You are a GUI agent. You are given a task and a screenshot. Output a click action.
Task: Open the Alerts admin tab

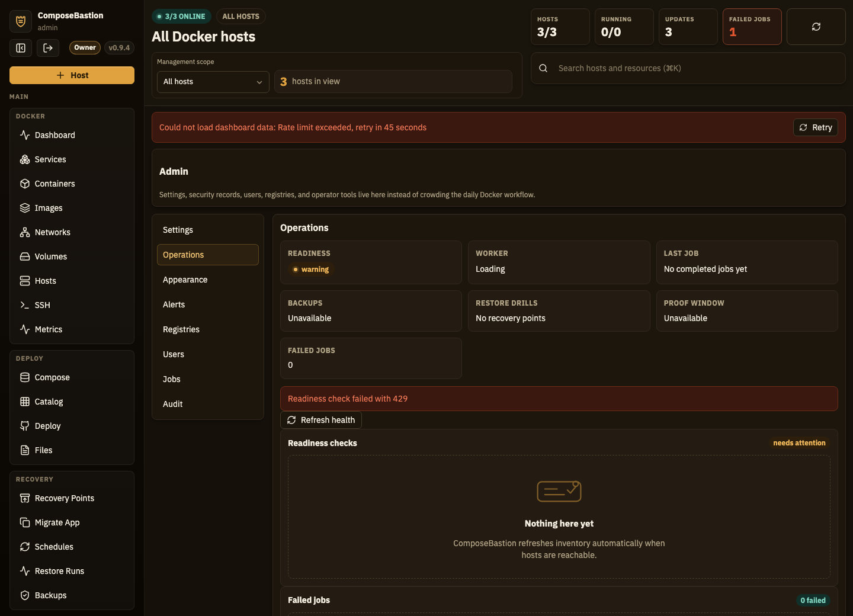(x=208, y=304)
